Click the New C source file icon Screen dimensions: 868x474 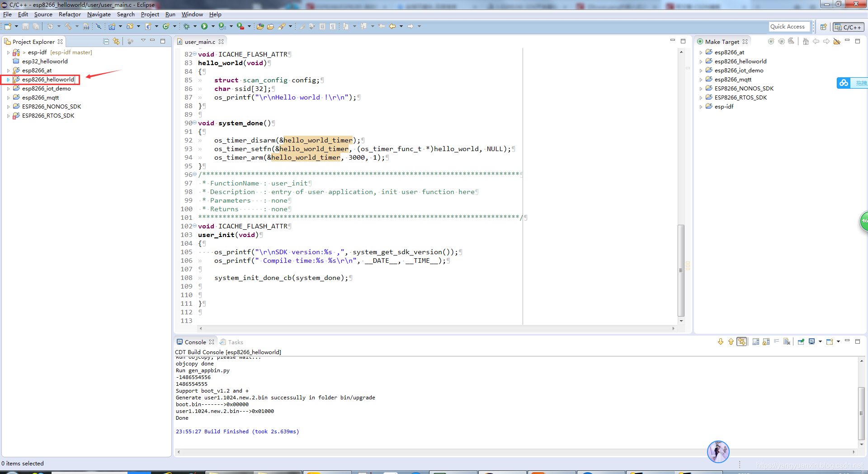pyautogui.click(x=148, y=26)
